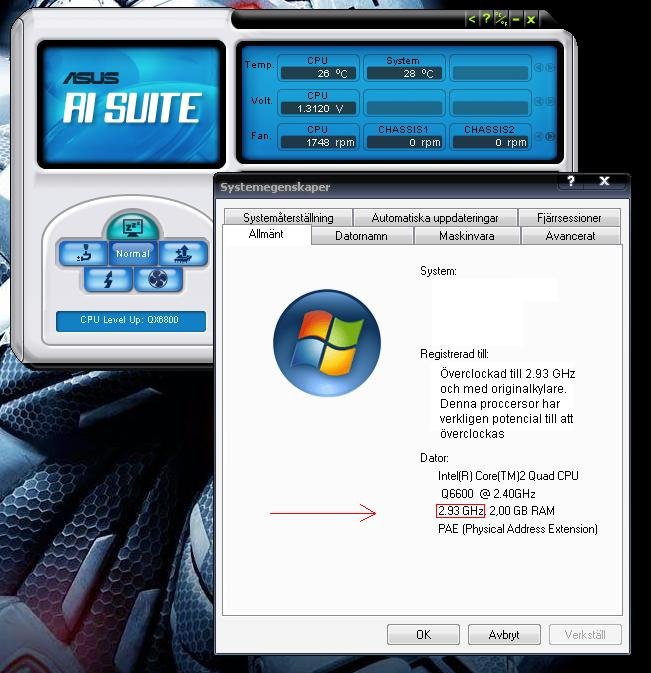651x673 pixels.
Task: Click the 'Registrerad till:' label
Action: tap(454, 354)
